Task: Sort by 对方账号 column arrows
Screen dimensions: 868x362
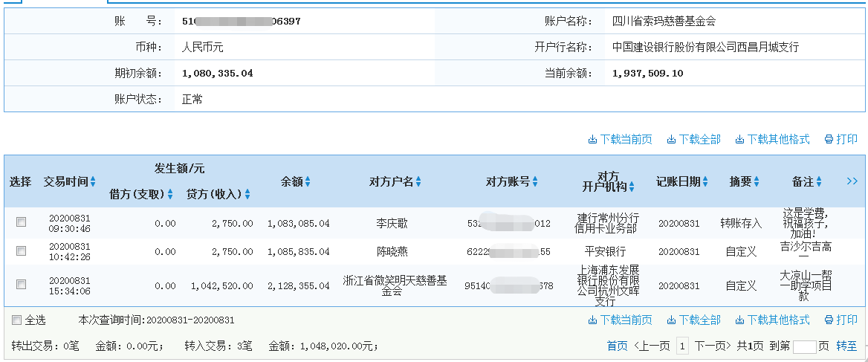Action: tap(535, 182)
